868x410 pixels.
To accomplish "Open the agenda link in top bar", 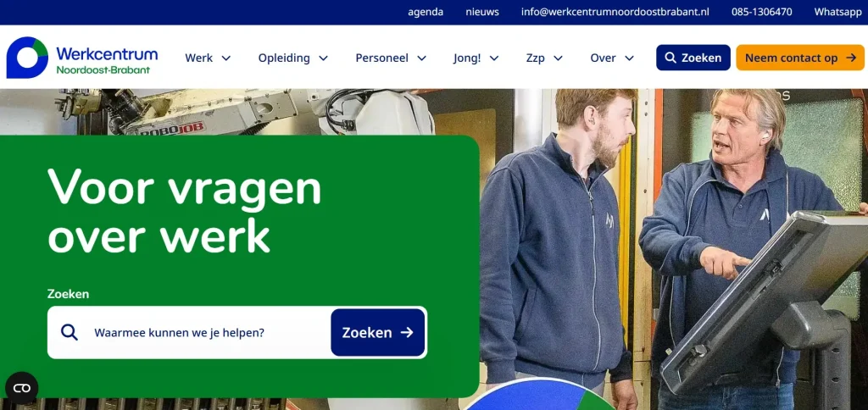I will point(426,12).
